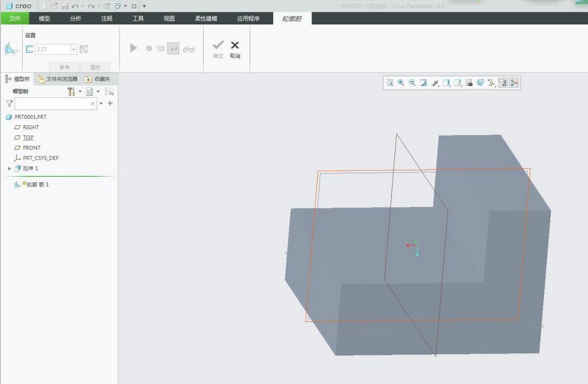Click the rib thickness value field 3.77
Image resolution: width=588 pixels, height=384 pixels.
(x=53, y=49)
